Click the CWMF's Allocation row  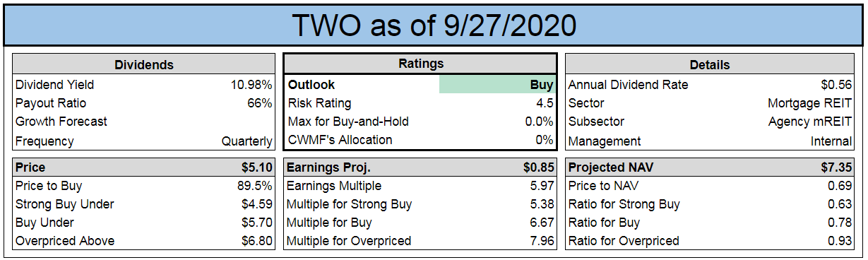pos(420,140)
